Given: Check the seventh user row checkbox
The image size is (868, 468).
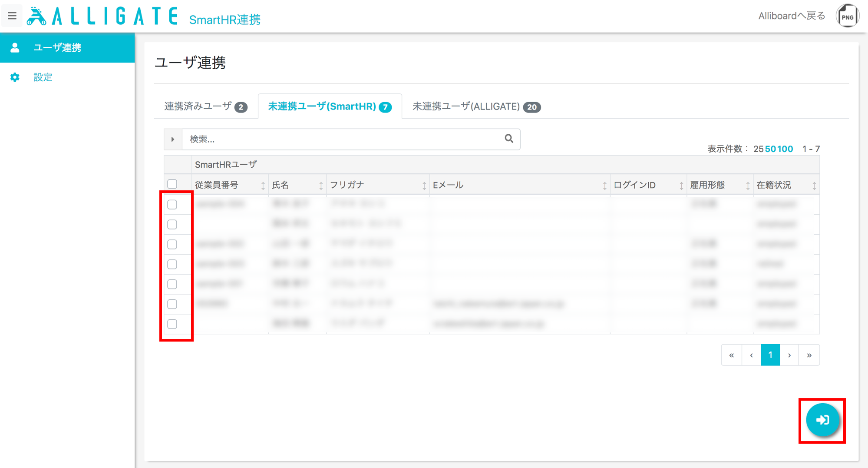Looking at the screenshot, I should click(172, 324).
